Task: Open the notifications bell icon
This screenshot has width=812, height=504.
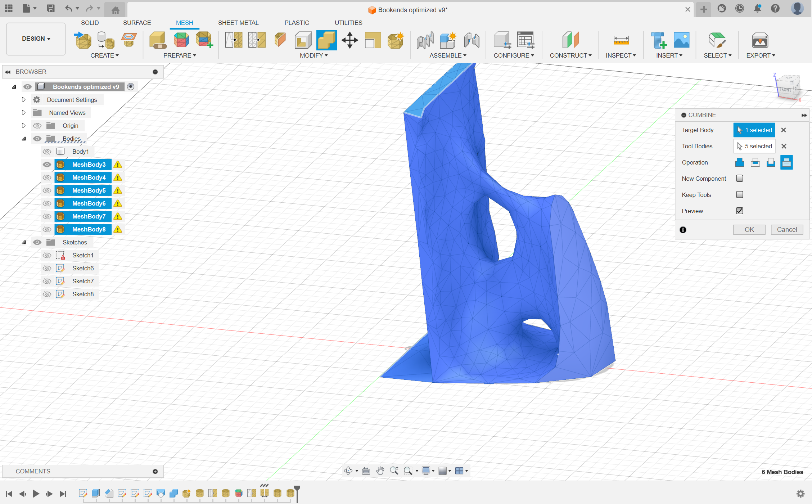Action: click(758, 8)
